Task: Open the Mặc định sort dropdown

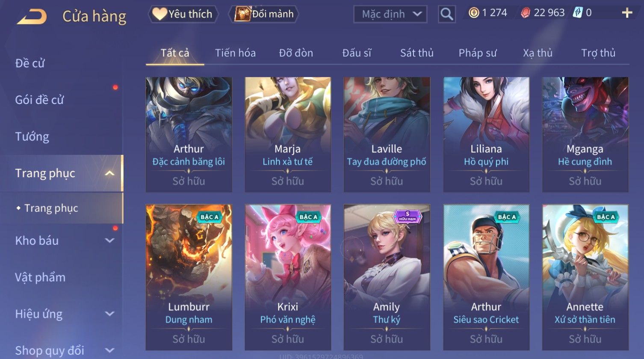Action: [x=390, y=14]
